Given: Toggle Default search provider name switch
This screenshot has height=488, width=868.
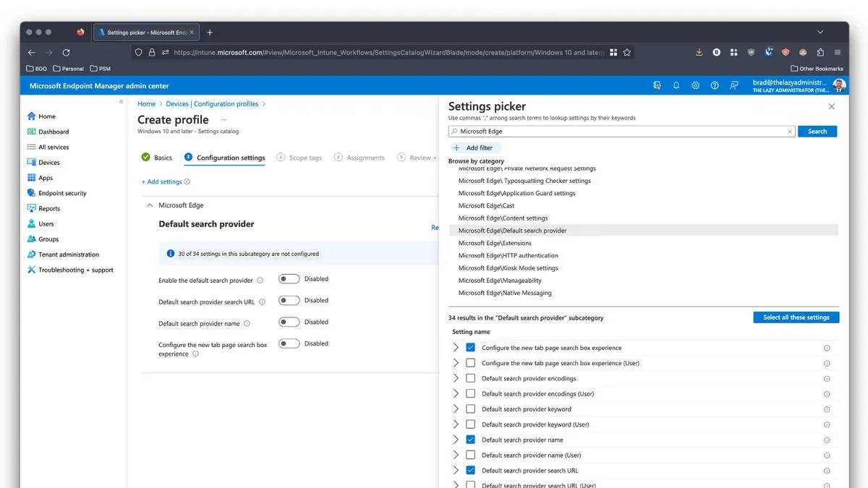Looking at the screenshot, I should point(289,322).
